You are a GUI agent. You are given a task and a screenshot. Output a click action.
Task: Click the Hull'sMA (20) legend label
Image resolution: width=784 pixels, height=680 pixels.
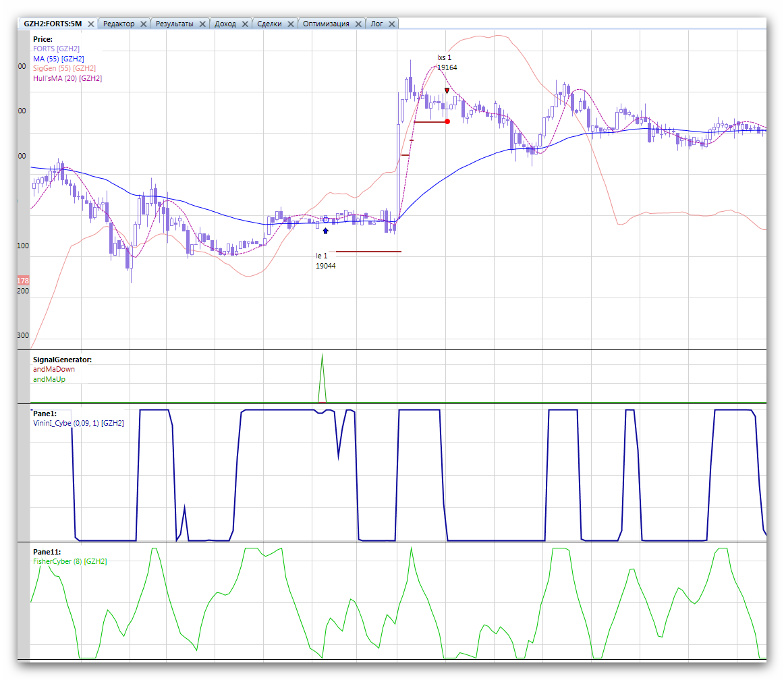[67, 78]
